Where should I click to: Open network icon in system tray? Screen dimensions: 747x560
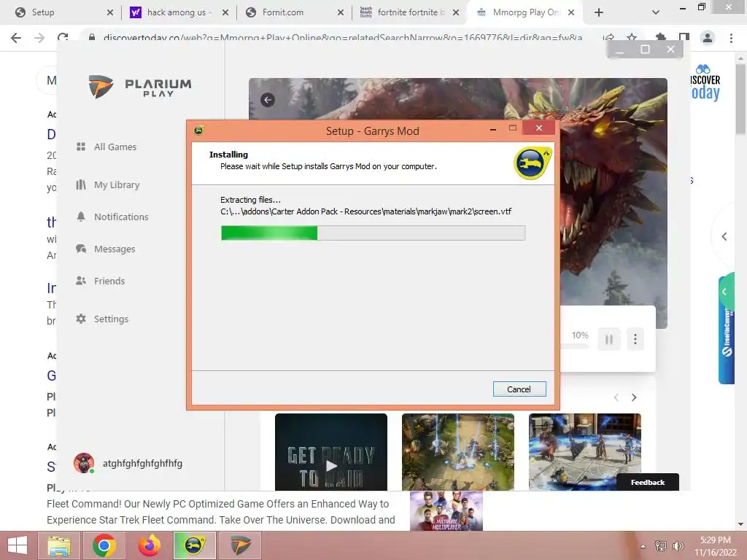[x=661, y=546]
